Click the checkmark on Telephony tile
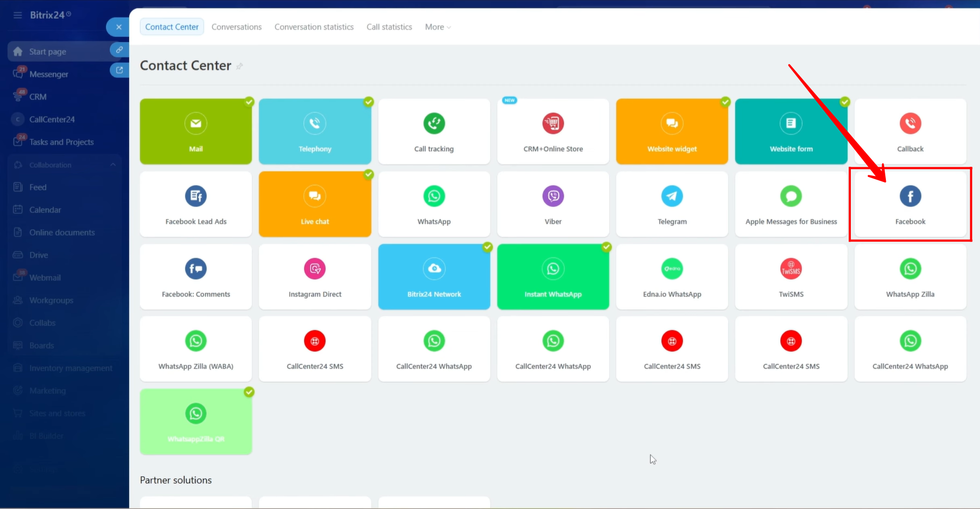The image size is (980, 509). (369, 102)
